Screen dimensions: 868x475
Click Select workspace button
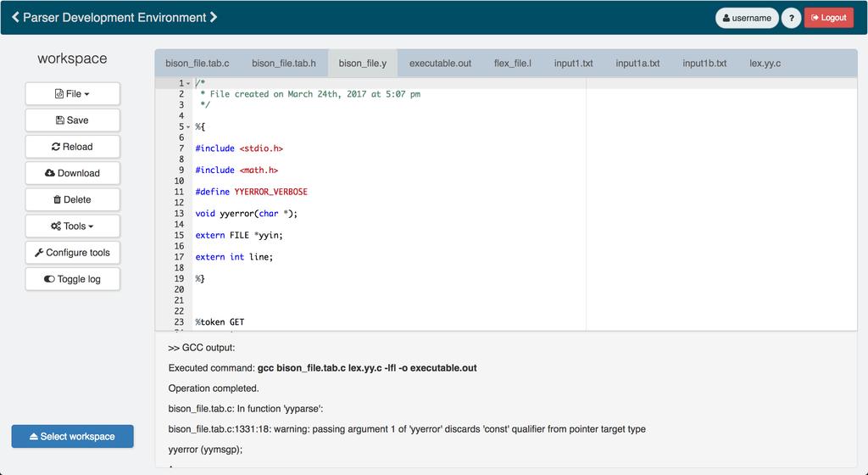(73, 436)
